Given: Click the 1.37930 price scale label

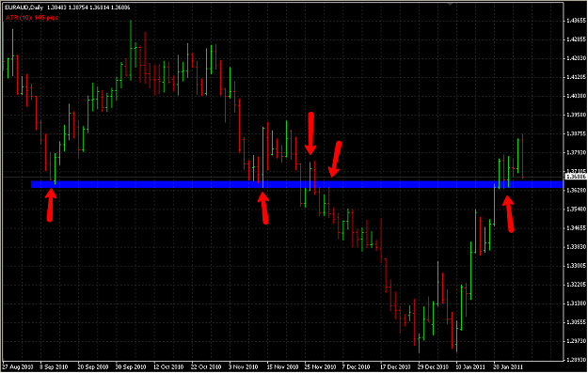Looking at the screenshot, I should point(576,152).
